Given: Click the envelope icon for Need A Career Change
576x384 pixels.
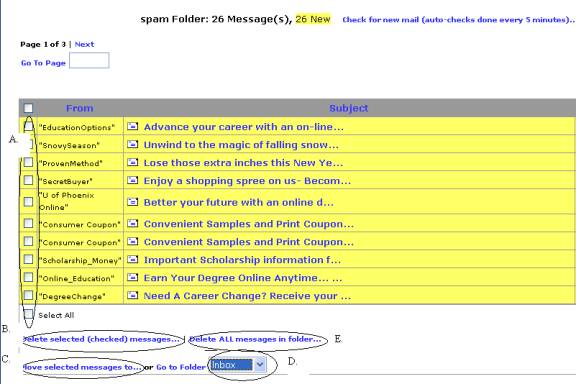Looking at the screenshot, I should (x=133, y=295).
